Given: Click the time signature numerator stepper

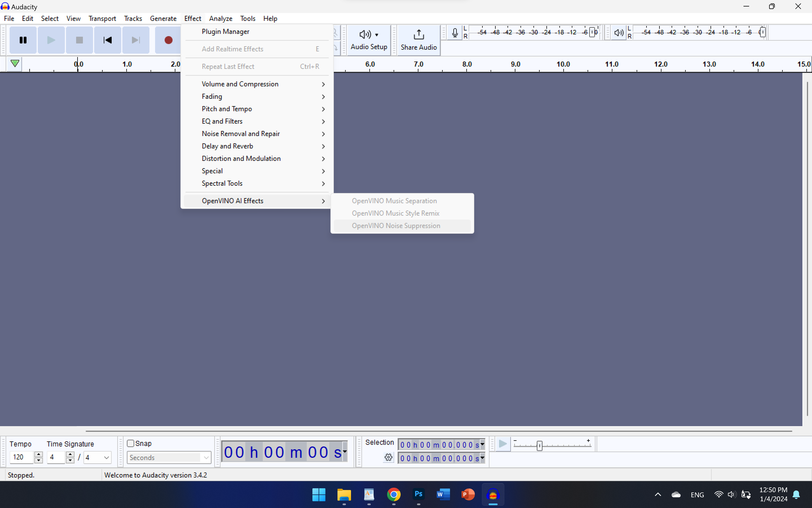Looking at the screenshot, I should pyautogui.click(x=70, y=457).
